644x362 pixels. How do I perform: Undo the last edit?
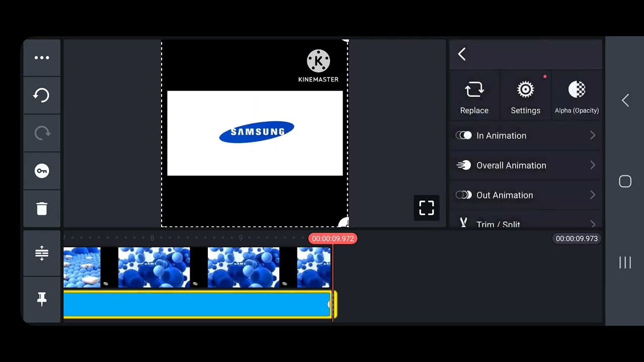(x=42, y=96)
